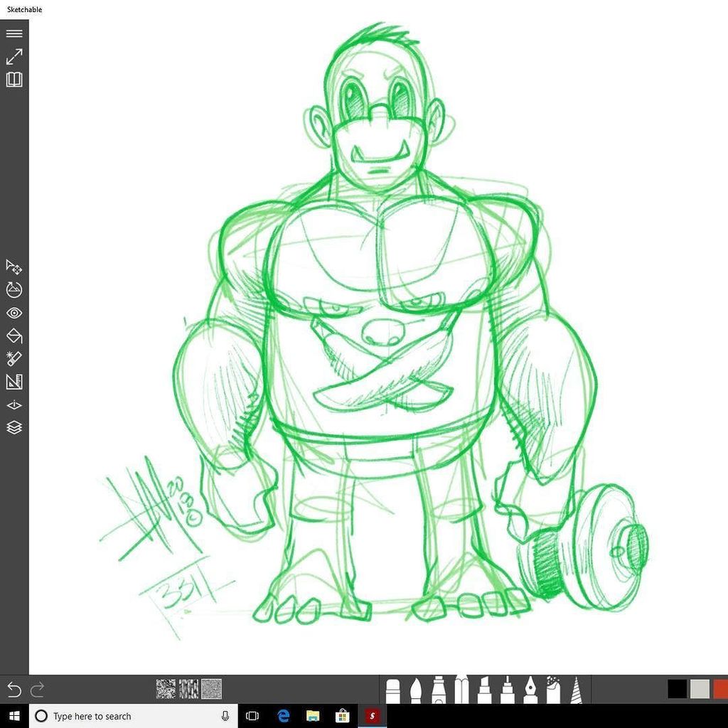Select the paint bottle marker tool

(x=438, y=691)
